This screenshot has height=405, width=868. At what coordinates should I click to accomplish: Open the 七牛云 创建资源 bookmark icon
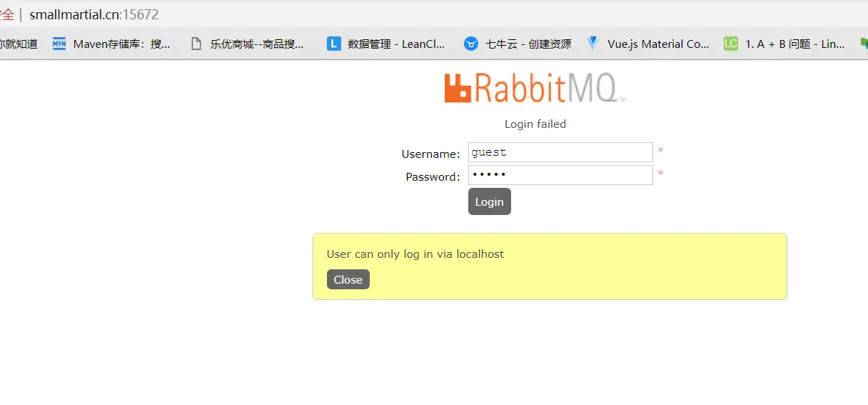coord(471,44)
